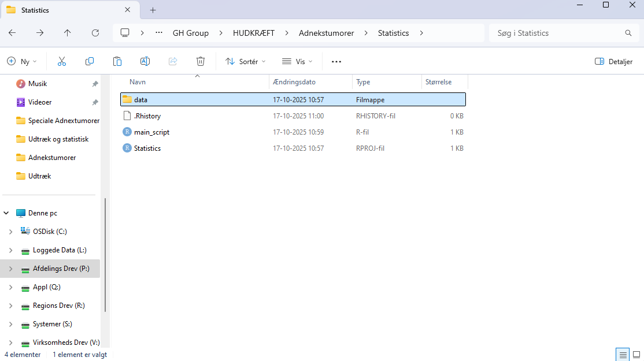Open the Sortér dropdown menu
This screenshot has width=644, height=361.
point(246,61)
